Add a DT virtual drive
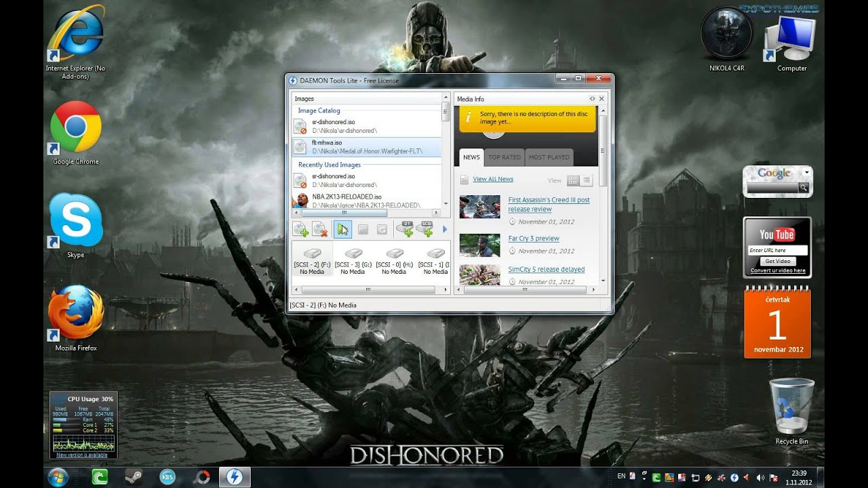 [x=405, y=229]
